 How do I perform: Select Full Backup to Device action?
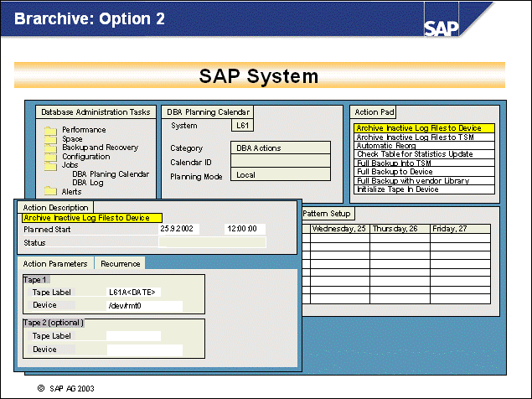[x=395, y=172]
